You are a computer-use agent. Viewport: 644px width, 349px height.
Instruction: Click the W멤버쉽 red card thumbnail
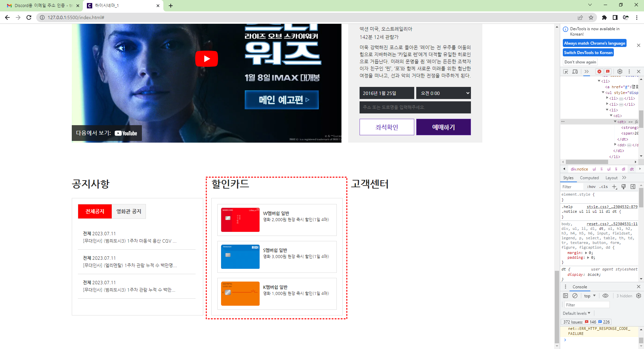coord(240,220)
